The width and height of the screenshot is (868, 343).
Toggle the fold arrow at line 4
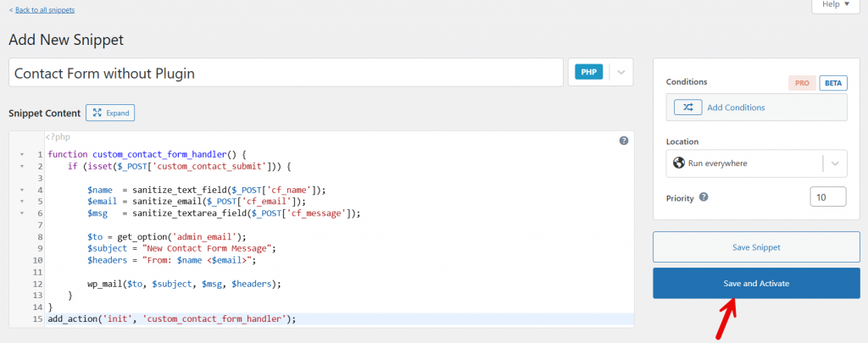click(21, 190)
